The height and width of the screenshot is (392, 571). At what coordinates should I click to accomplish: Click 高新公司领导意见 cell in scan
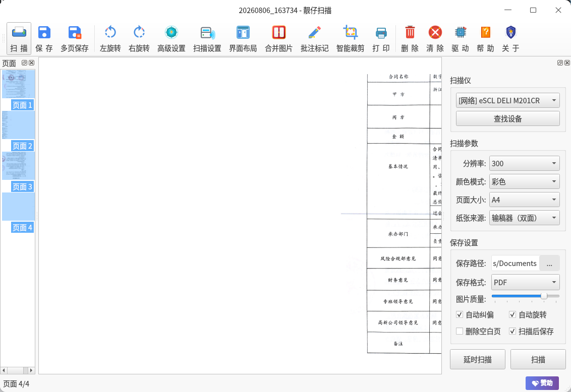coord(398,322)
